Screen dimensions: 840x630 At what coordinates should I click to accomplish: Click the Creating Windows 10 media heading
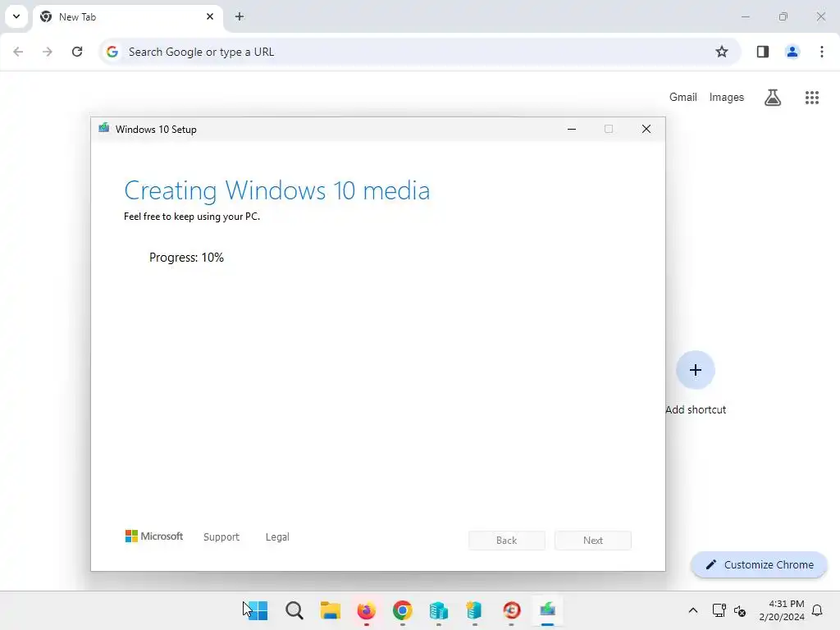coord(277,190)
